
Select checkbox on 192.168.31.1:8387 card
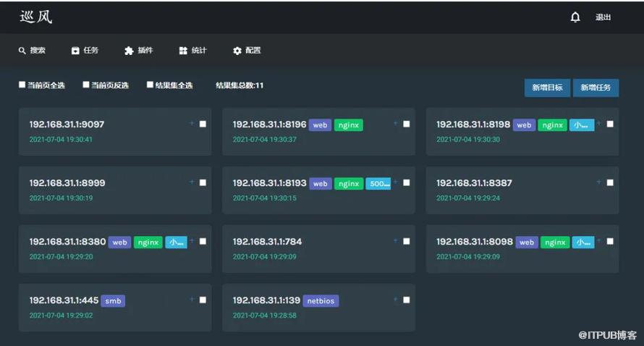pyautogui.click(x=610, y=183)
